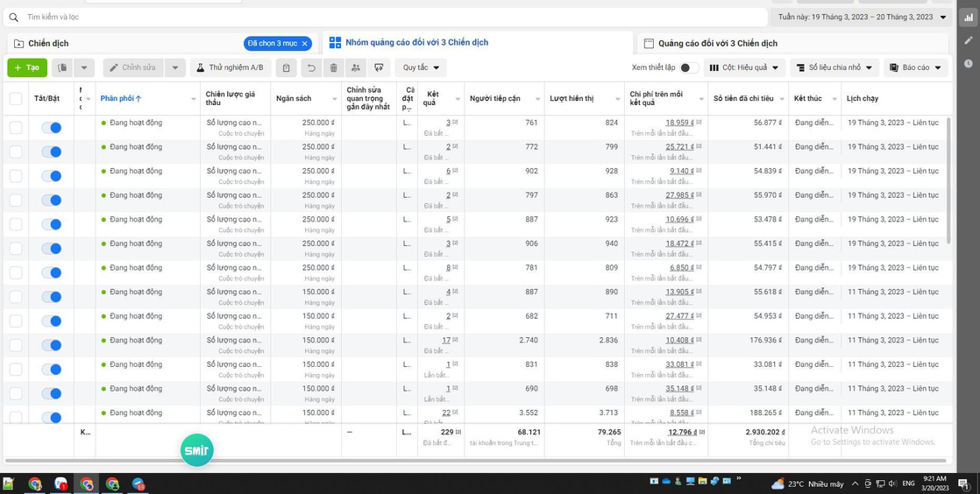Click the undo arrow icon

(310, 67)
